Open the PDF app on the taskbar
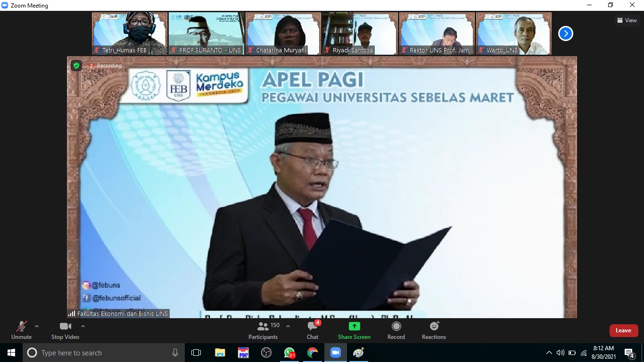 coord(243,353)
